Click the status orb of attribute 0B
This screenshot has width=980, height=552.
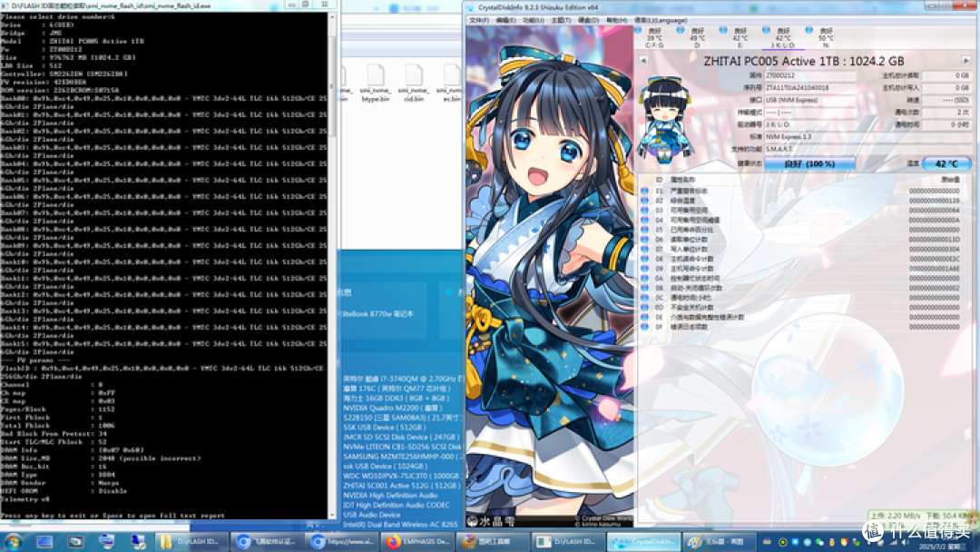pyautogui.click(x=645, y=288)
